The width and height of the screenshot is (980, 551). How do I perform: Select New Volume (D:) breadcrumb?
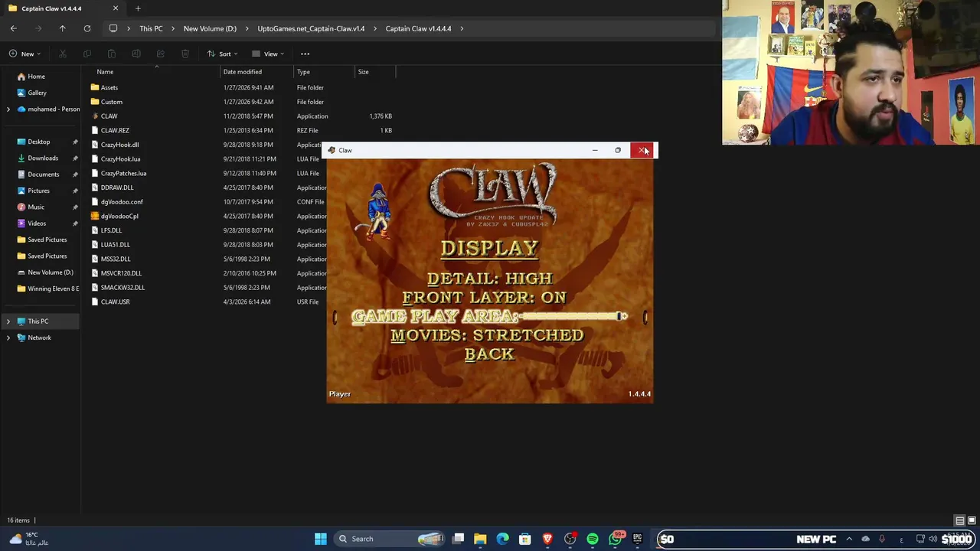[210, 28]
